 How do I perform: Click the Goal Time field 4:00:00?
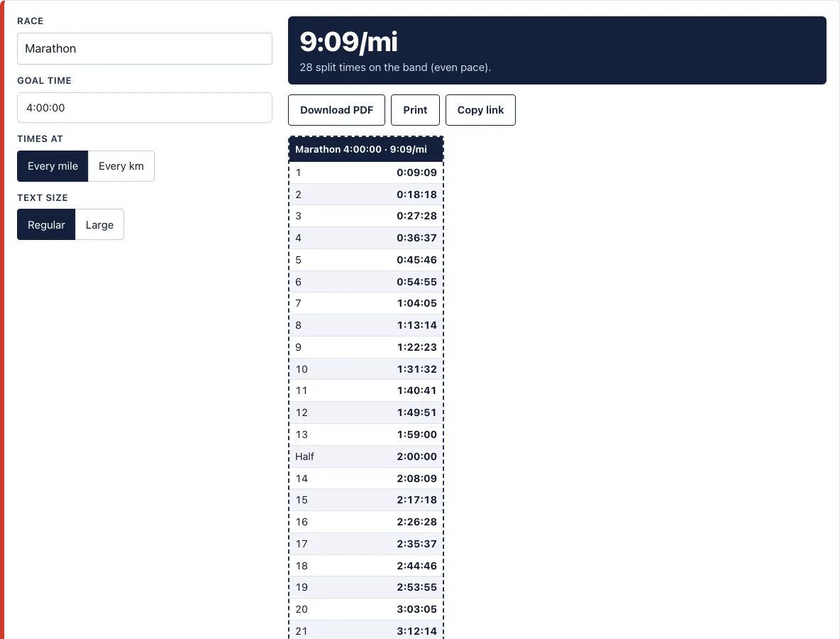145,108
